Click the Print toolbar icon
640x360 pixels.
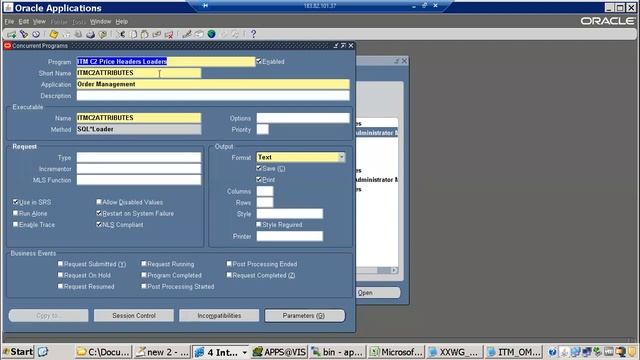90,34
